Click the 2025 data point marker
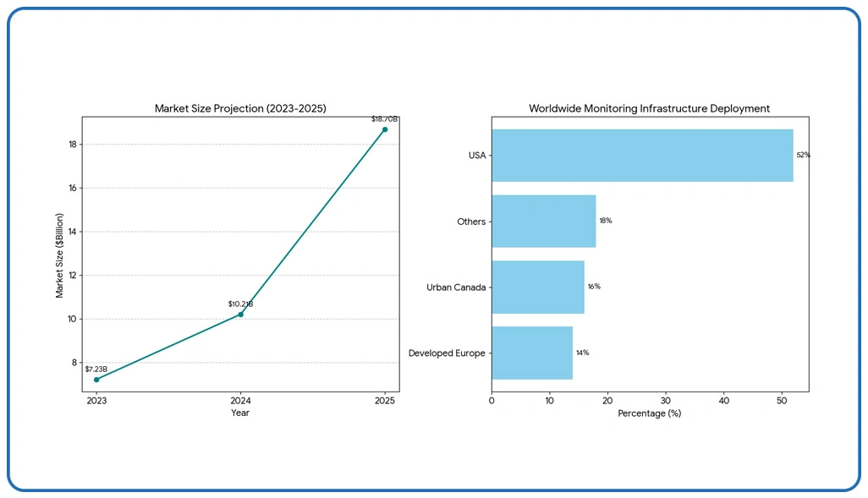 (x=385, y=129)
